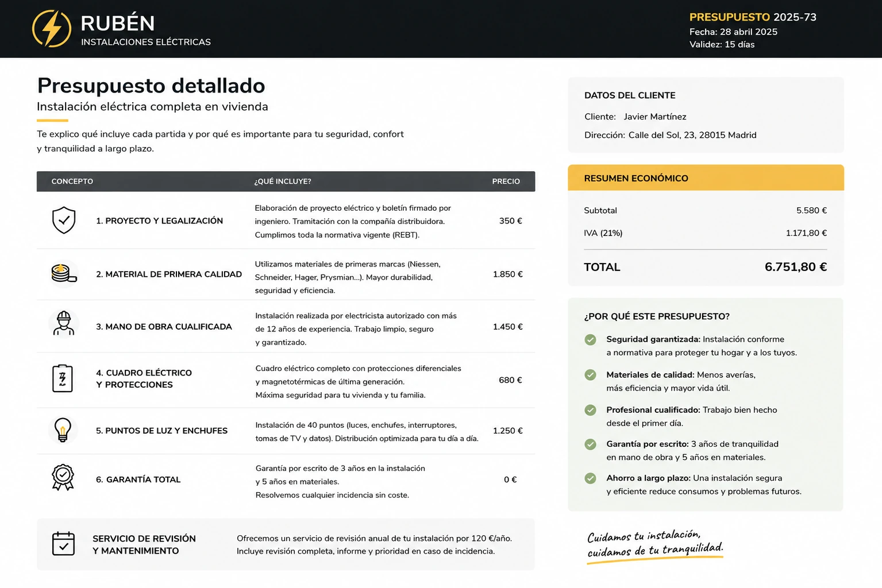
Task: Select the 350 € price
Action: point(511,220)
